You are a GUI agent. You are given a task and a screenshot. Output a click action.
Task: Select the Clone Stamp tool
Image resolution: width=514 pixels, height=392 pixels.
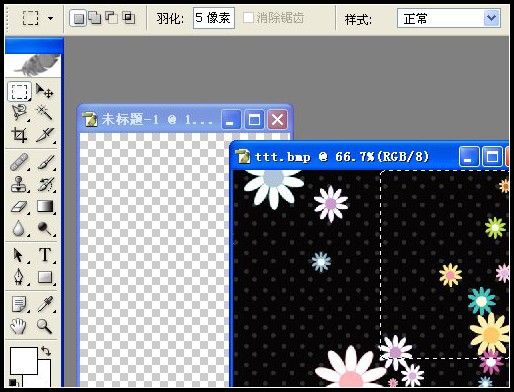(19, 184)
